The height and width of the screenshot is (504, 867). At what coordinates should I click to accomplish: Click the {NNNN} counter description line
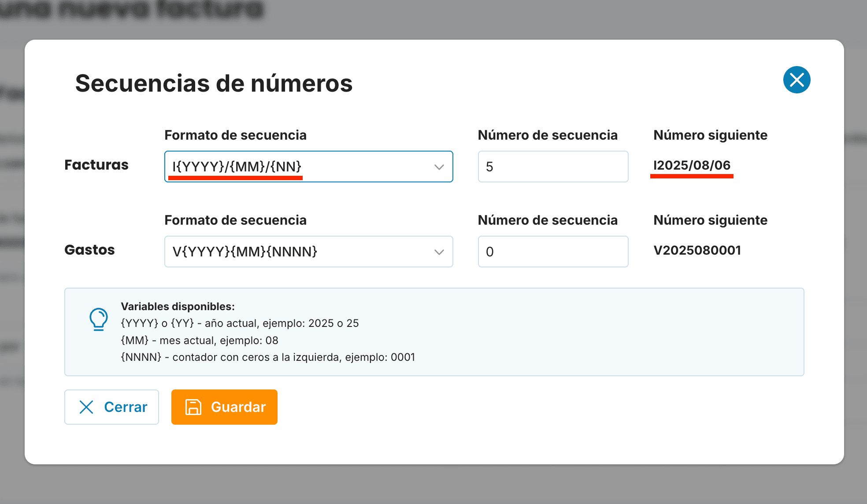tap(268, 357)
